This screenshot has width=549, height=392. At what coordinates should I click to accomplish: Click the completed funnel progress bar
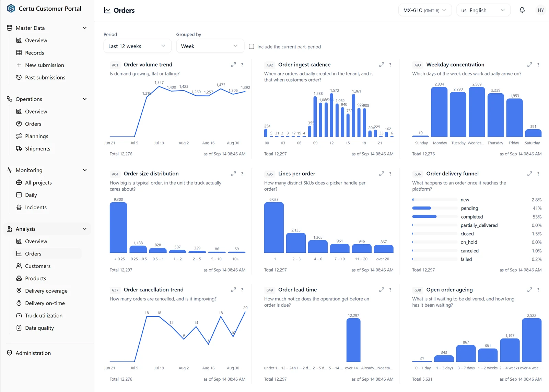coord(435,217)
